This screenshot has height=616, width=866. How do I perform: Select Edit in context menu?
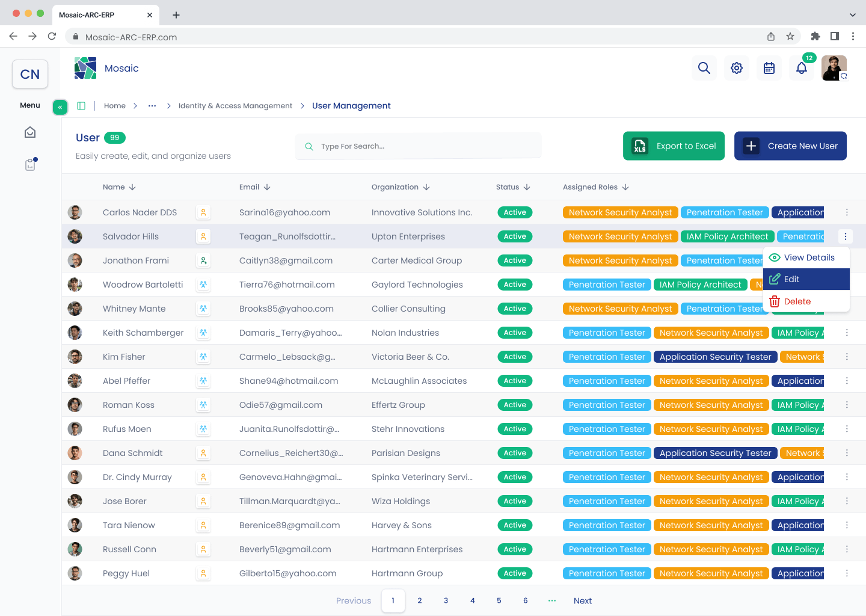[806, 279]
